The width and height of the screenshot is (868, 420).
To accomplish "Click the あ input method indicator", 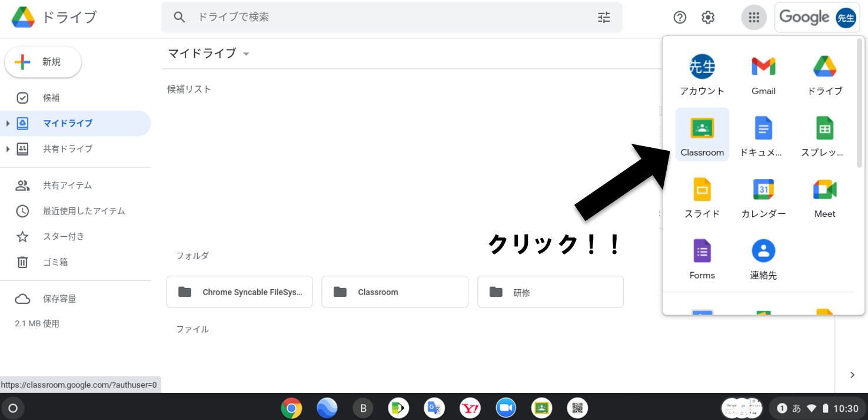I will [x=796, y=408].
